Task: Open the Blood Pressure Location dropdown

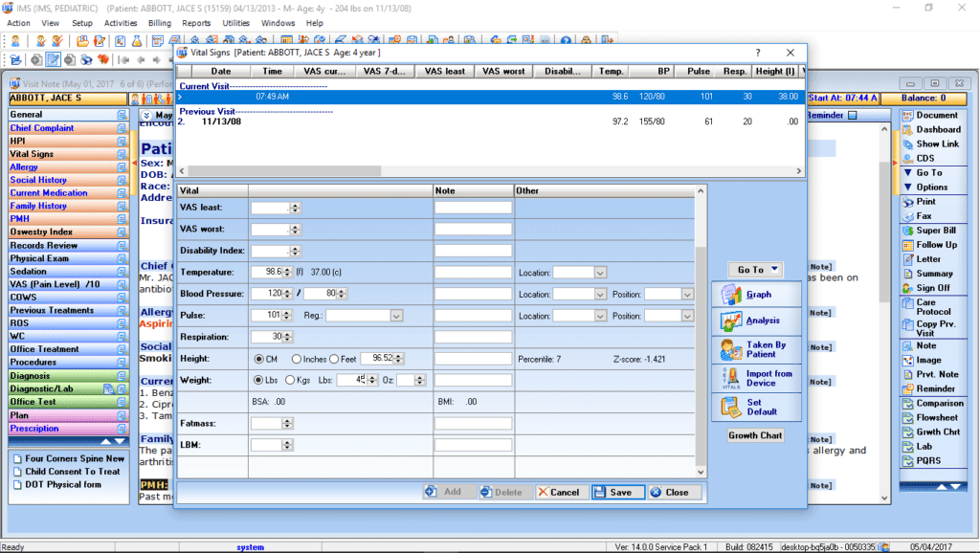Action: point(600,295)
